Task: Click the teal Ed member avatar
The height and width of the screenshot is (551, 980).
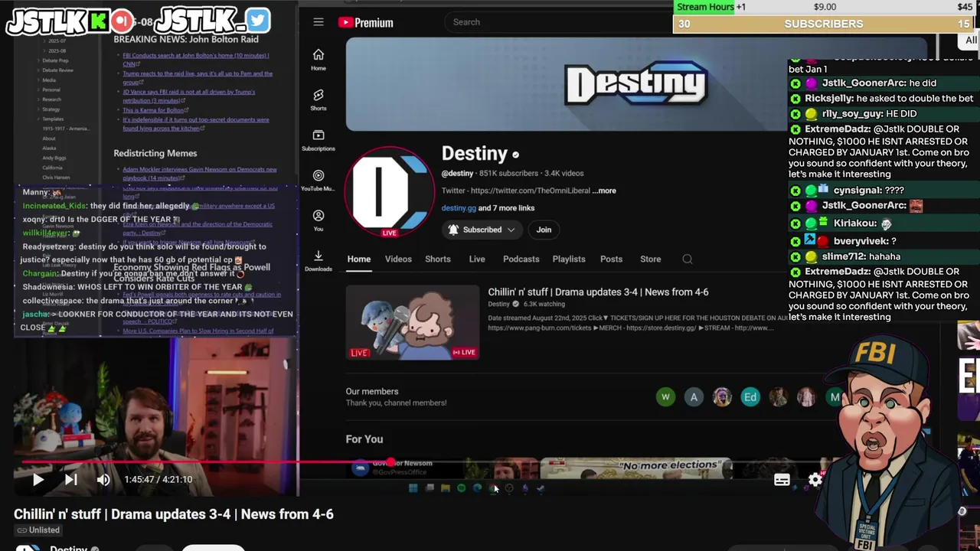Action: 750,396
